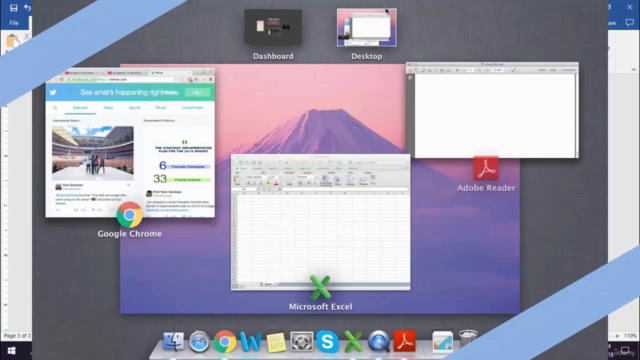640x360 pixels.
Task: Click the large Adobe Reader app icon
Action: pos(486,168)
